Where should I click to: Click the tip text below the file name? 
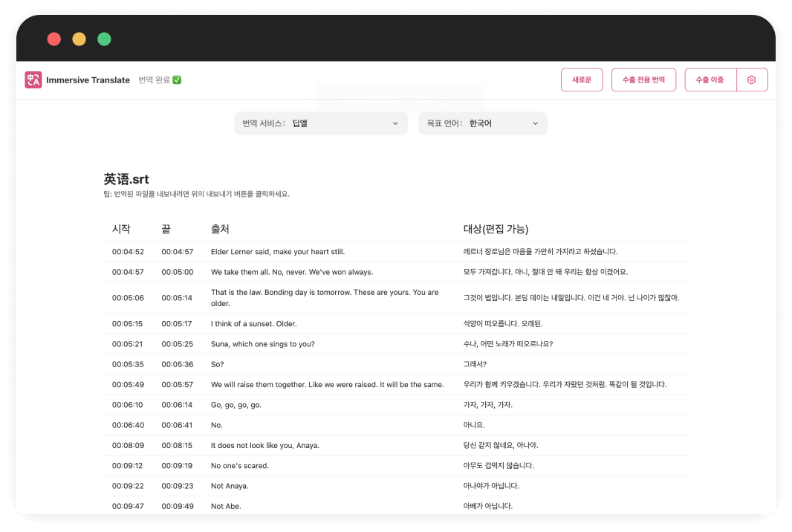pos(196,194)
